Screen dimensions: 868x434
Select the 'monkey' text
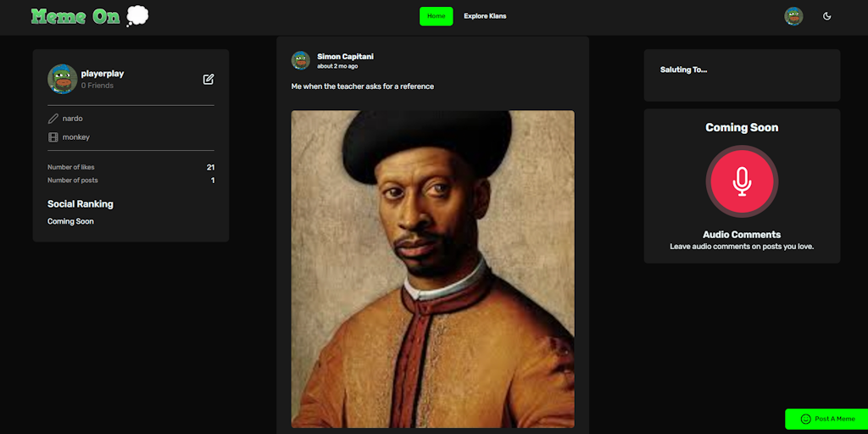[x=75, y=137]
